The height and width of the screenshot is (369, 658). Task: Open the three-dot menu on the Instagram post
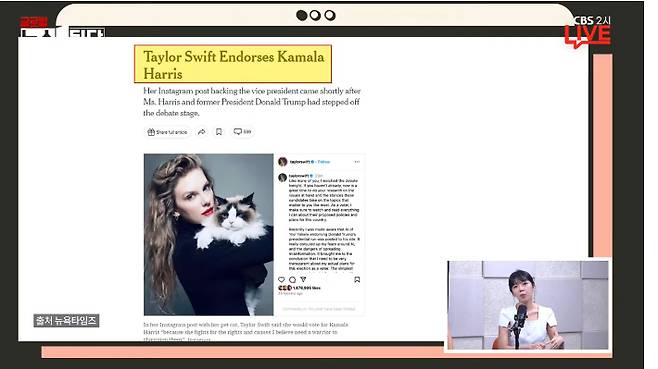[357, 162]
